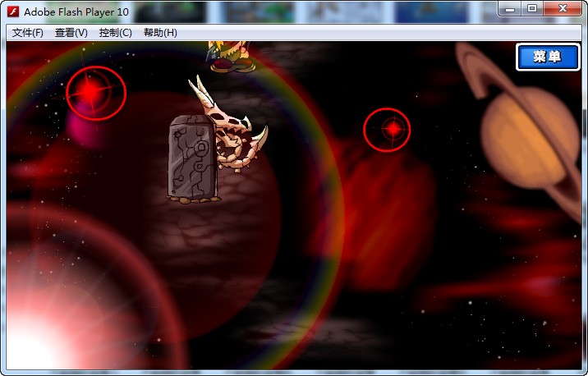
Task: Click the large glowing red star target
Action: 96,93
